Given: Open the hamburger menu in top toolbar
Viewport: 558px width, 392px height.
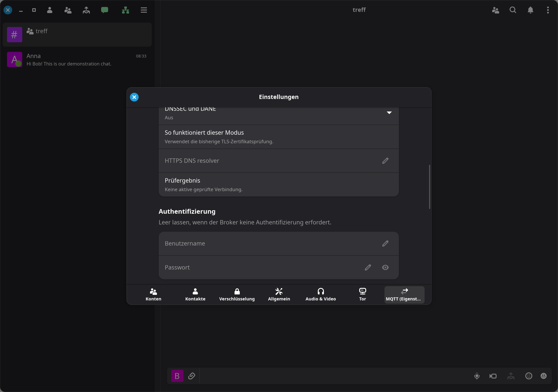Looking at the screenshot, I should coord(144,10).
